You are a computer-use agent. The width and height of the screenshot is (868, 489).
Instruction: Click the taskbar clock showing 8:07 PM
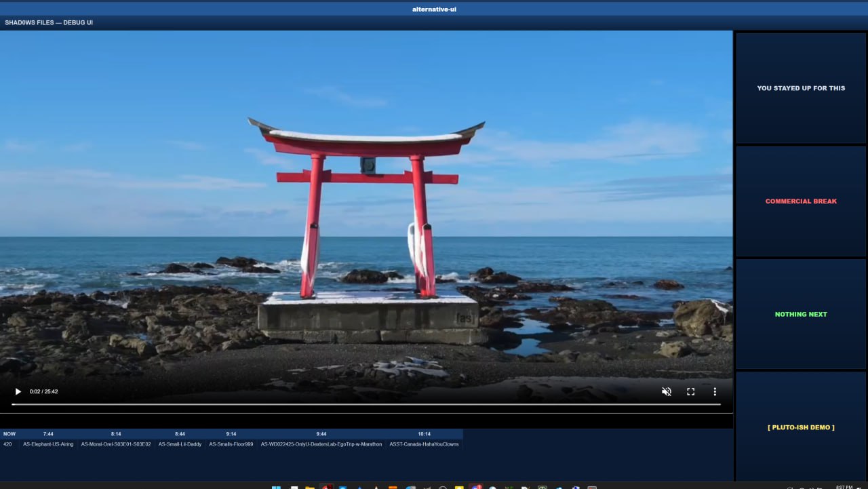[x=844, y=487]
